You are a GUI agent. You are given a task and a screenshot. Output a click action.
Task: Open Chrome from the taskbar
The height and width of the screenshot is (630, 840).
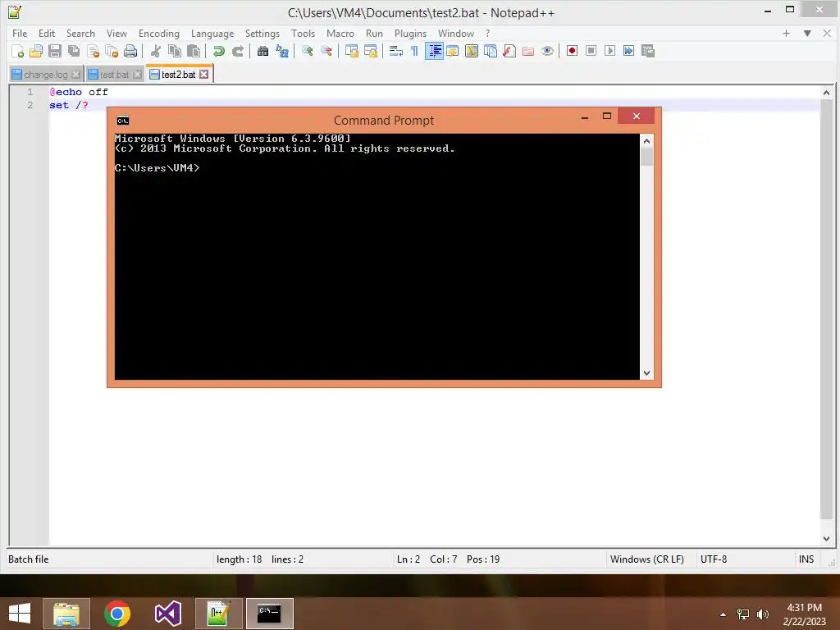[117, 614]
